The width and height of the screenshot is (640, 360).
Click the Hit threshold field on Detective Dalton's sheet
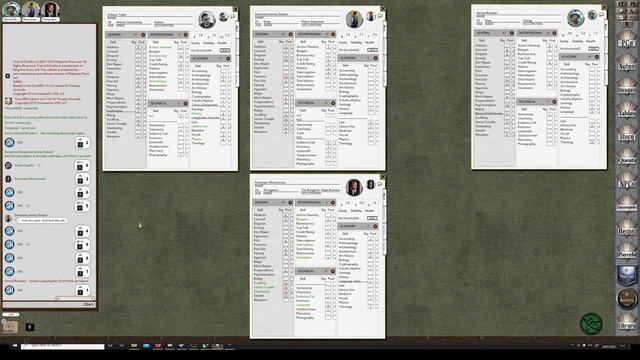[372, 50]
